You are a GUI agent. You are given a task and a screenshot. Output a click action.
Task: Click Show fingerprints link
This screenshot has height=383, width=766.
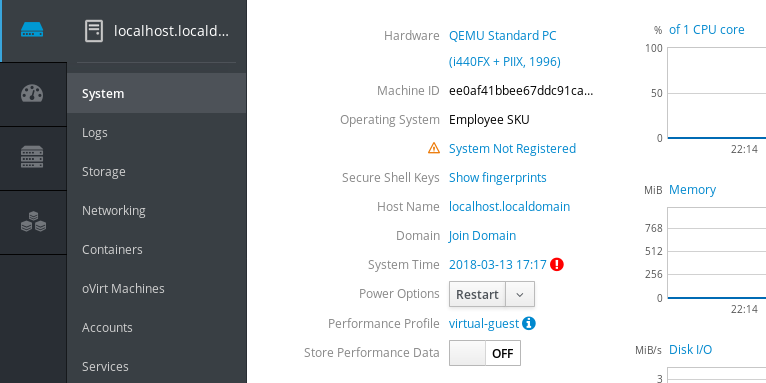point(498,177)
